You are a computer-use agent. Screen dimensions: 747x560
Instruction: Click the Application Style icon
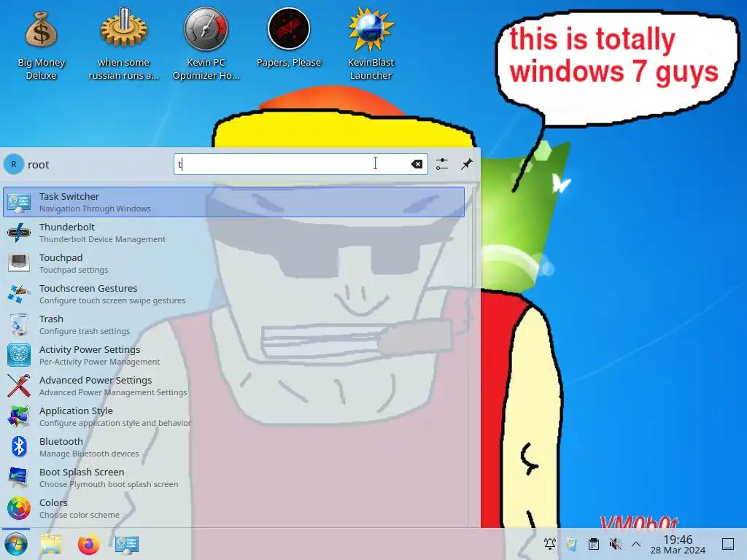pos(19,416)
